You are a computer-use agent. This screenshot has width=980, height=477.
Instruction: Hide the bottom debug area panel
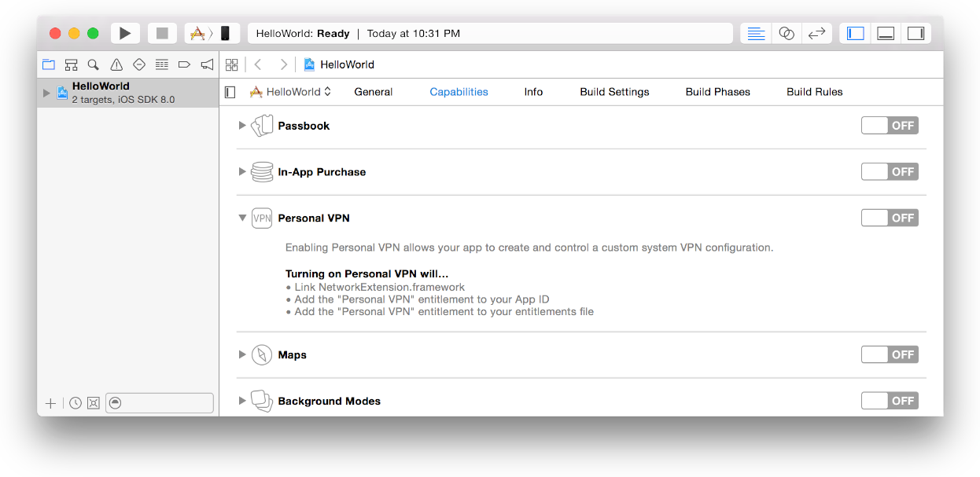(x=886, y=33)
